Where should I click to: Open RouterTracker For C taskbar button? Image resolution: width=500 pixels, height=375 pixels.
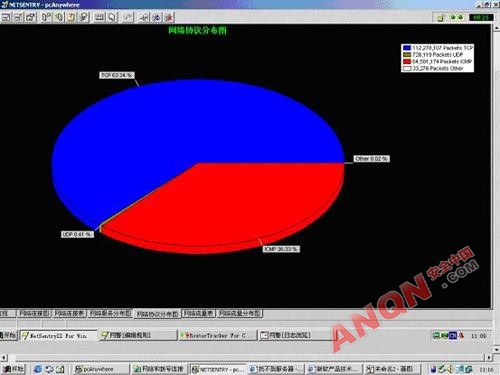click(x=218, y=335)
